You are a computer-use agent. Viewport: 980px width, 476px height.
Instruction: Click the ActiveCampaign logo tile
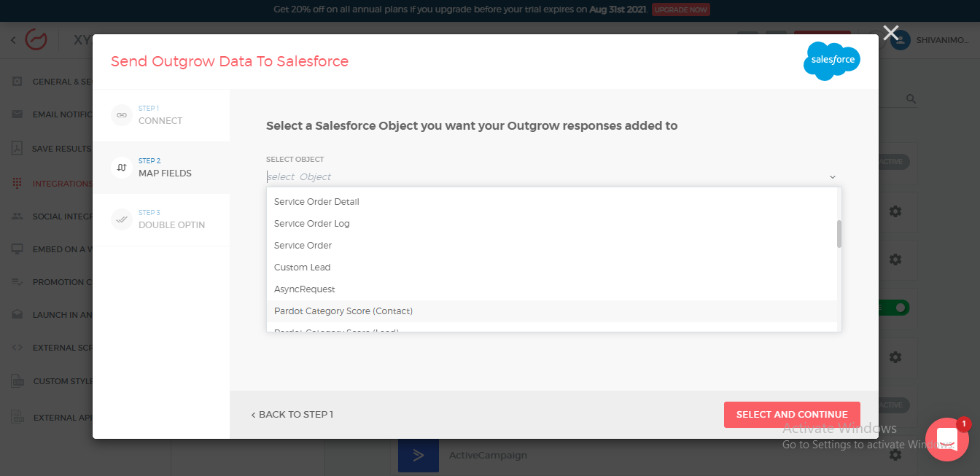419,456
